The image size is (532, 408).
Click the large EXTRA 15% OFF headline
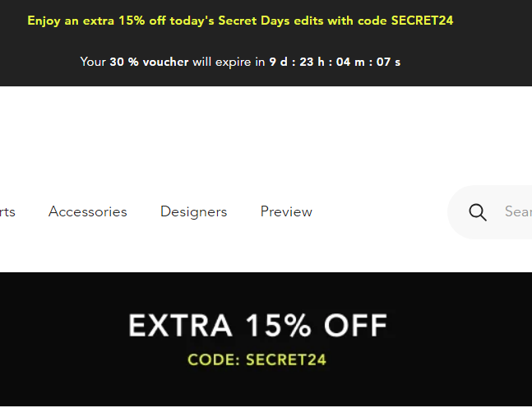click(257, 327)
